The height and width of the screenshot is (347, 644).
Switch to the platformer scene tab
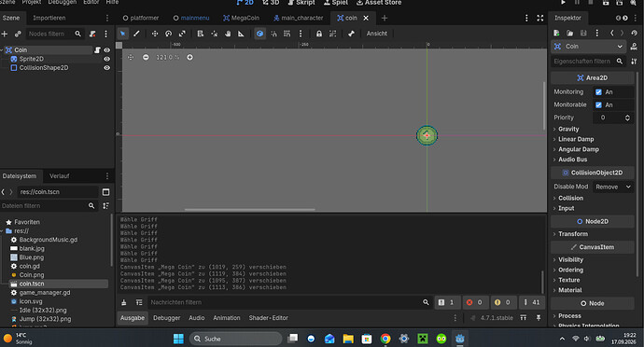tap(141, 18)
